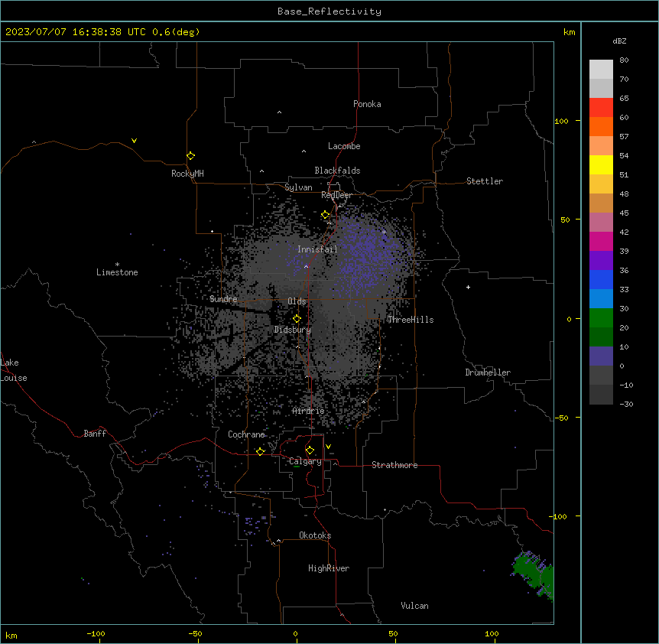This screenshot has height=644, width=659.
Task: Select the Vulcan town label
Action: (x=415, y=606)
